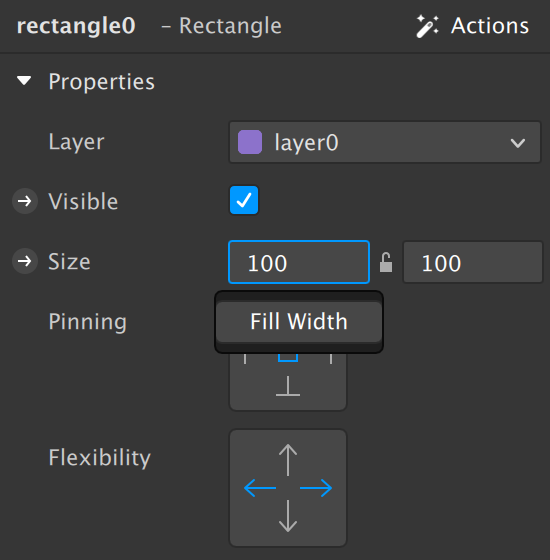Collapse the Properties section triangle
The image size is (550, 560).
24,80
